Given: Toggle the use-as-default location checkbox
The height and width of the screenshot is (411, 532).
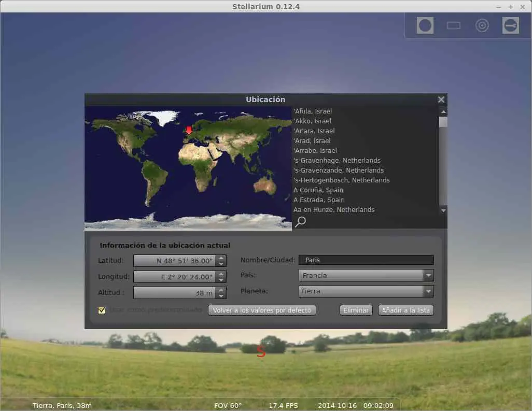Looking at the screenshot, I should pos(102,310).
